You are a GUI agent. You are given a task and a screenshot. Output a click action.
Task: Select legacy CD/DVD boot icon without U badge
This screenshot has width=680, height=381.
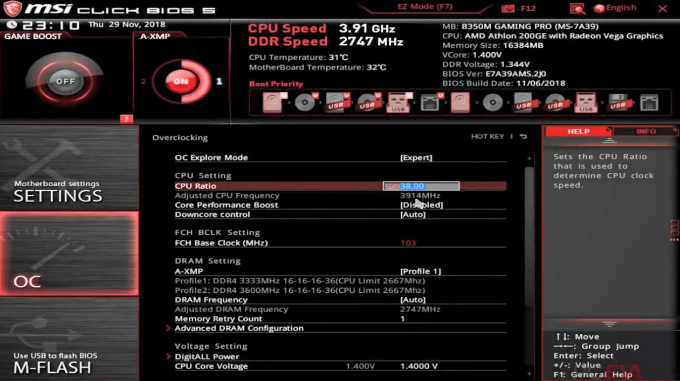(492, 102)
